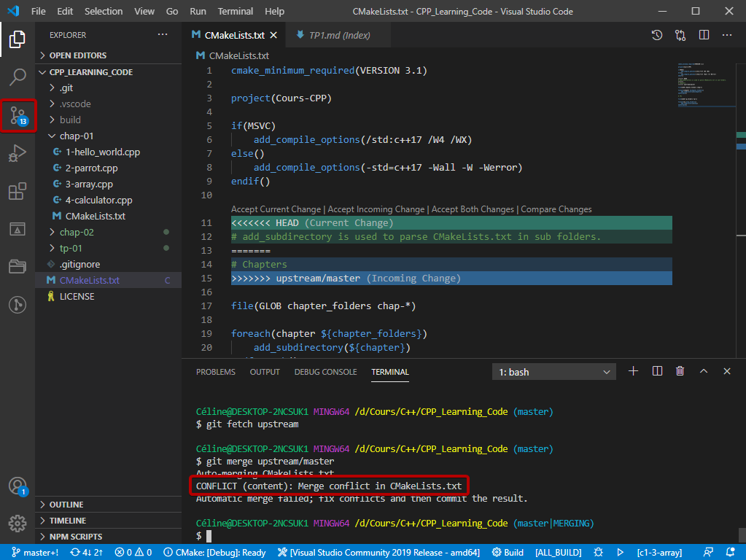The height and width of the screenshot is (560, 746).
Task: Click CMake: [Debug]: Ready status item
Action: (214, 553)
